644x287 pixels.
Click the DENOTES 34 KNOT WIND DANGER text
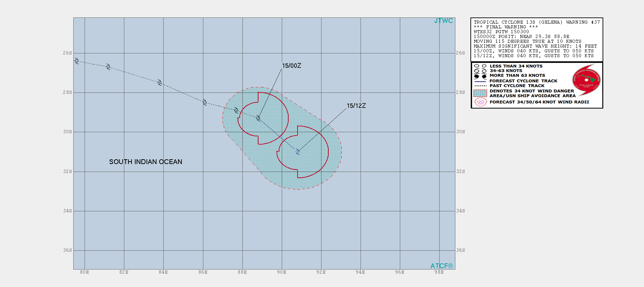point(532,91)
